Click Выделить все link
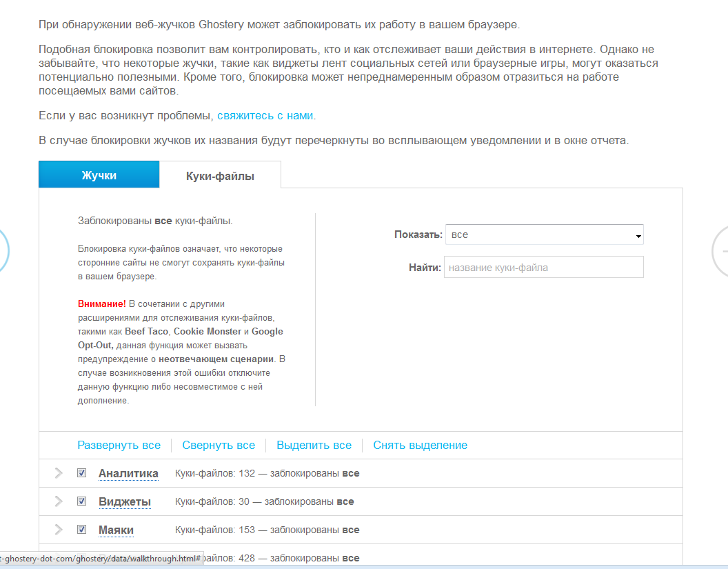 point(314,445)
